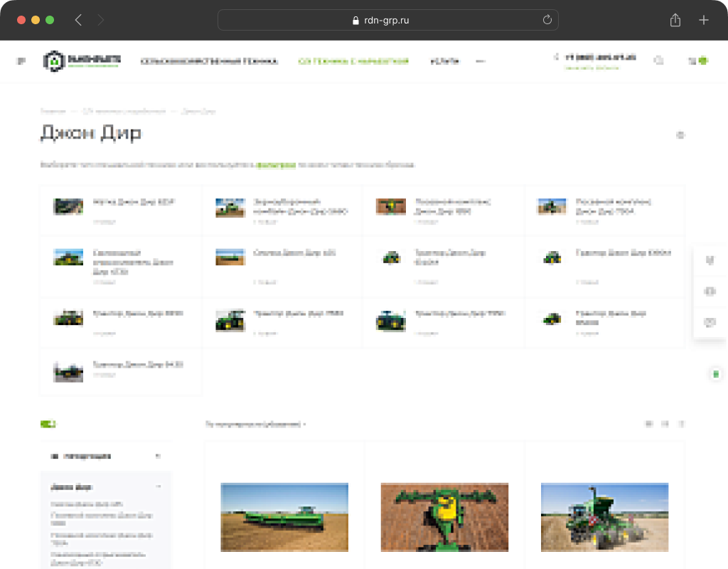
Task: Open the sort-by-popularity dropdown
Action: pos(256,425)
